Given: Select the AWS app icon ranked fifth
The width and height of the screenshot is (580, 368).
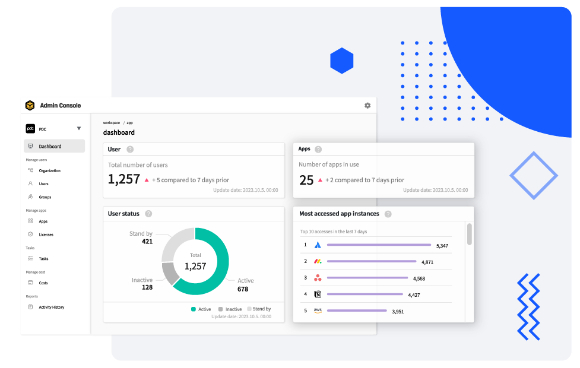Looking at the screenshot, I should point(317,311).
